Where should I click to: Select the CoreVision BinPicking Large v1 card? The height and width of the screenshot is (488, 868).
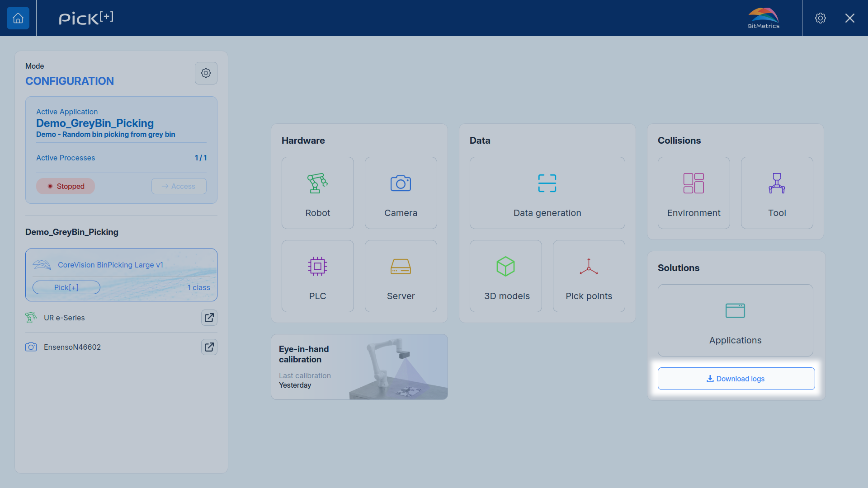(121, 275)
